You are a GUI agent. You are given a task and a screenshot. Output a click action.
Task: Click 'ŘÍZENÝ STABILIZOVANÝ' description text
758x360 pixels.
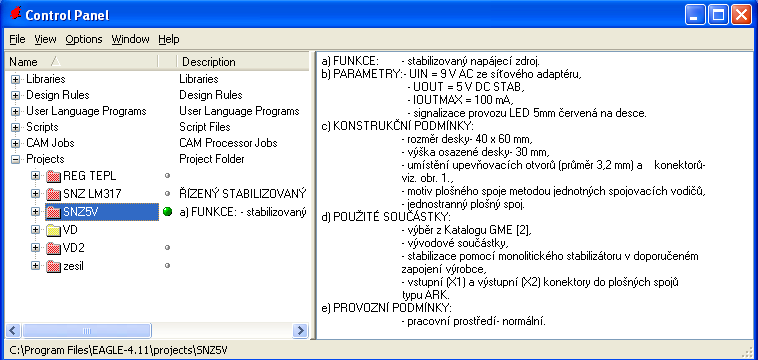coord(243,194)
